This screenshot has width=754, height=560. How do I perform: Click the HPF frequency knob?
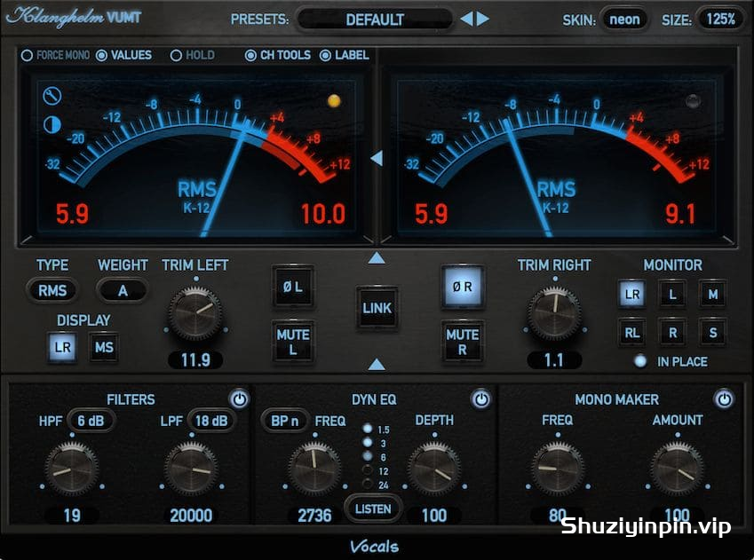72,469
